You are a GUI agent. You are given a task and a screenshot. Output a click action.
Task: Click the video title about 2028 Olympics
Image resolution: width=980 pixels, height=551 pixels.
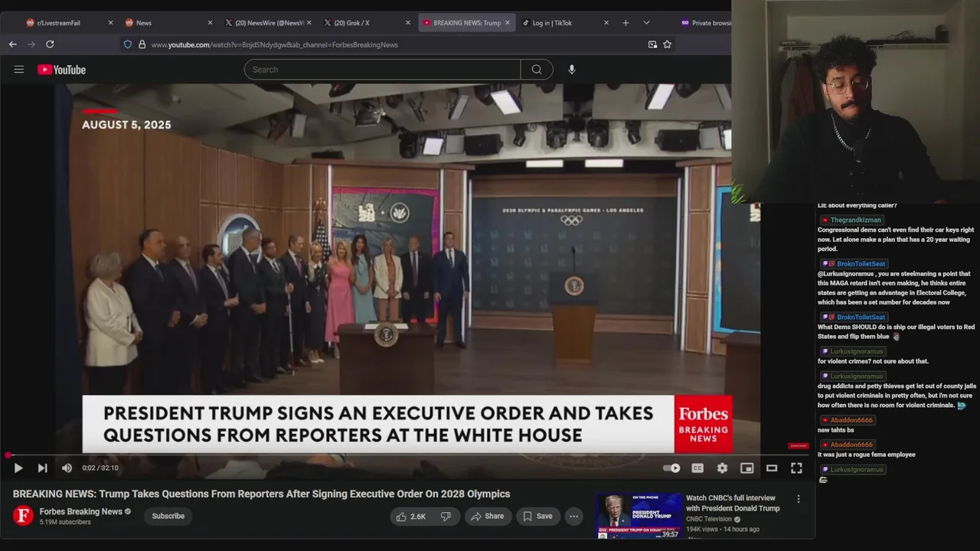[261, 494]
